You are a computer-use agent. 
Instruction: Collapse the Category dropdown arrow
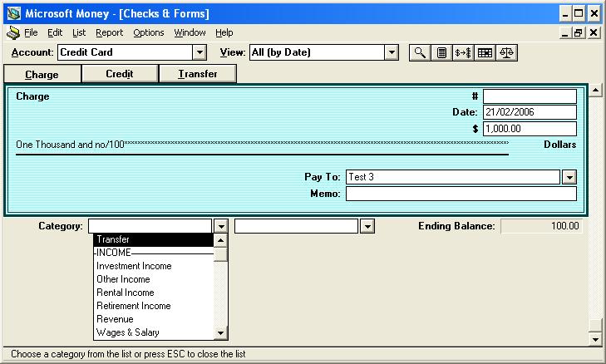pos(220,226)
